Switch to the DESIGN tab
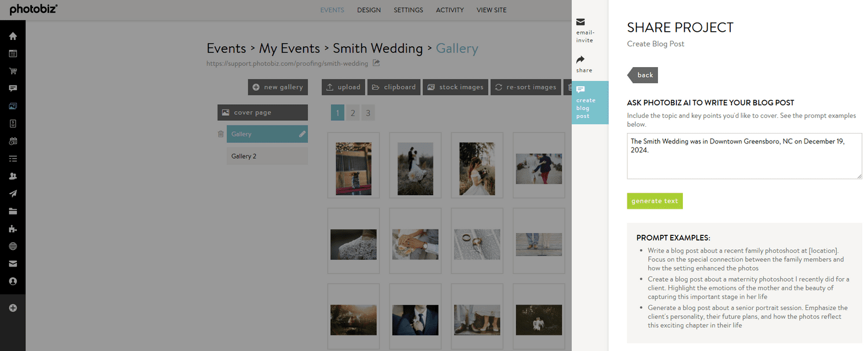 tap(369, 10)
